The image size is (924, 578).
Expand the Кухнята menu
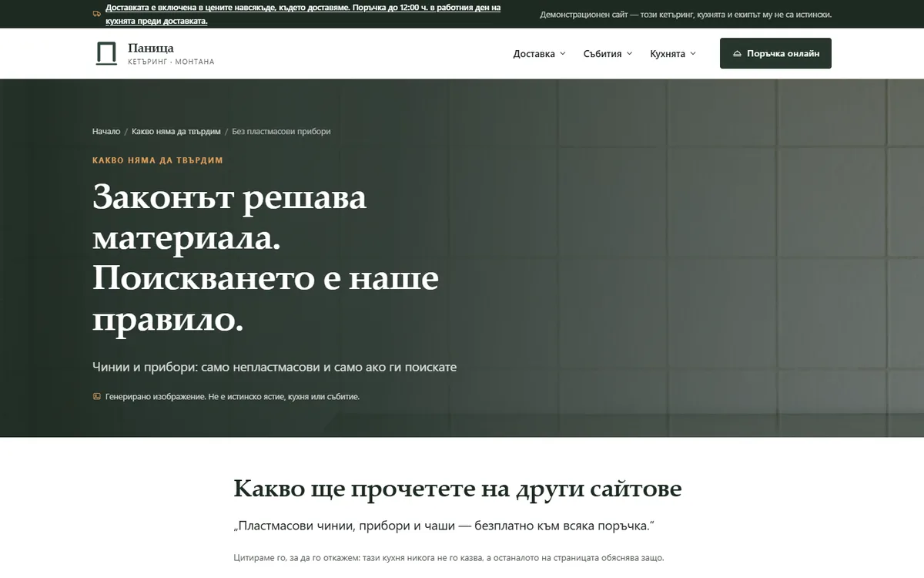pos(672,54)
